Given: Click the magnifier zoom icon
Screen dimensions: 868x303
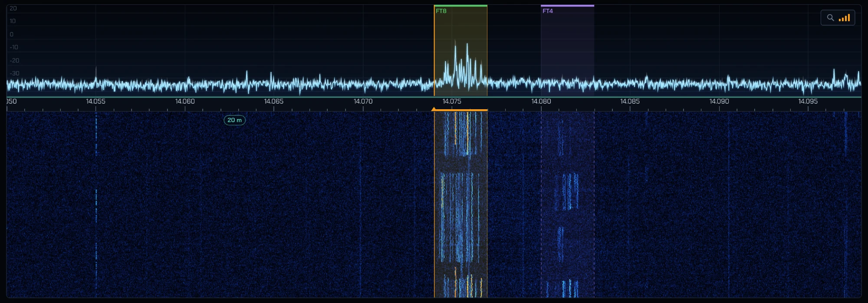Looking at the screenshot, I should point(830,18).
